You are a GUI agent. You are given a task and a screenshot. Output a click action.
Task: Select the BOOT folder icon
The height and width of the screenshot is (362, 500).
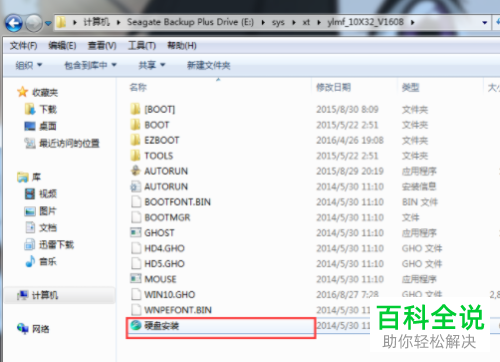click(135, 124)
